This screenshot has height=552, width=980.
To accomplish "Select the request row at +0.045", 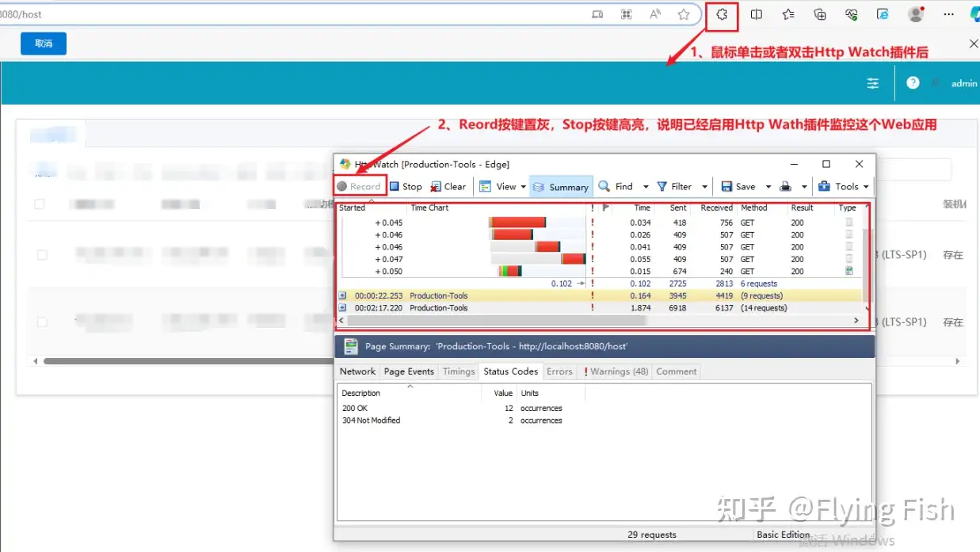I will tap(599, 223).
